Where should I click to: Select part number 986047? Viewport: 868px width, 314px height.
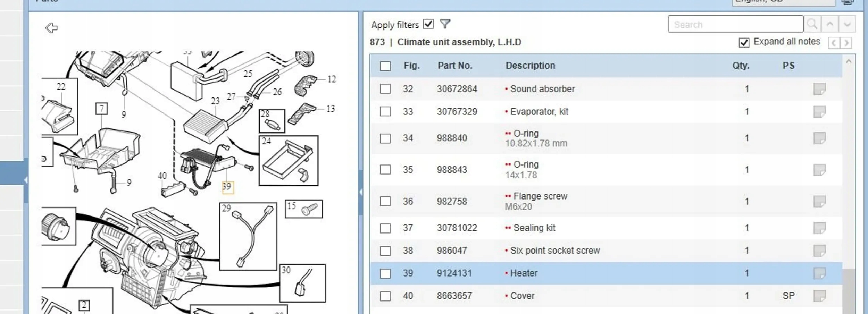(x=452, y=251)
